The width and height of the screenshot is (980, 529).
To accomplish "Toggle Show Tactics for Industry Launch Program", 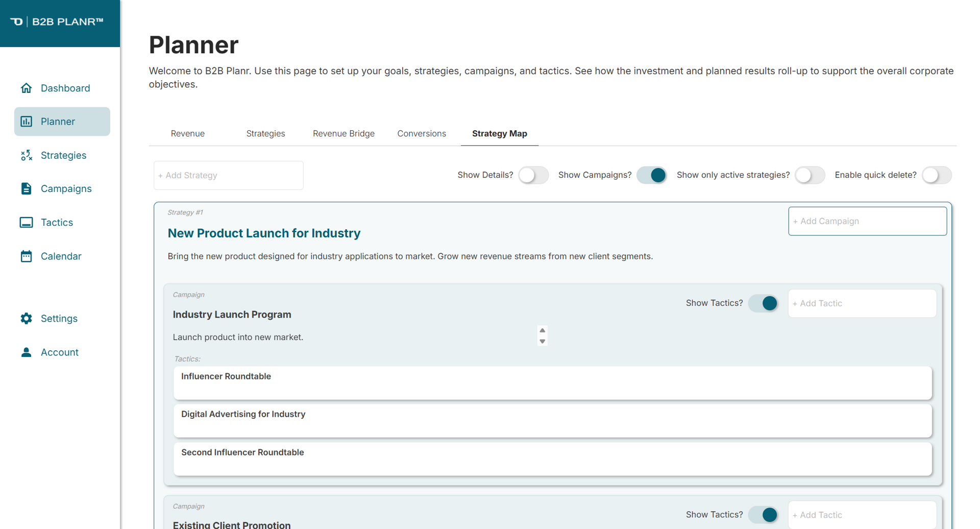I will pyautogui.click(x=763, y=303).
